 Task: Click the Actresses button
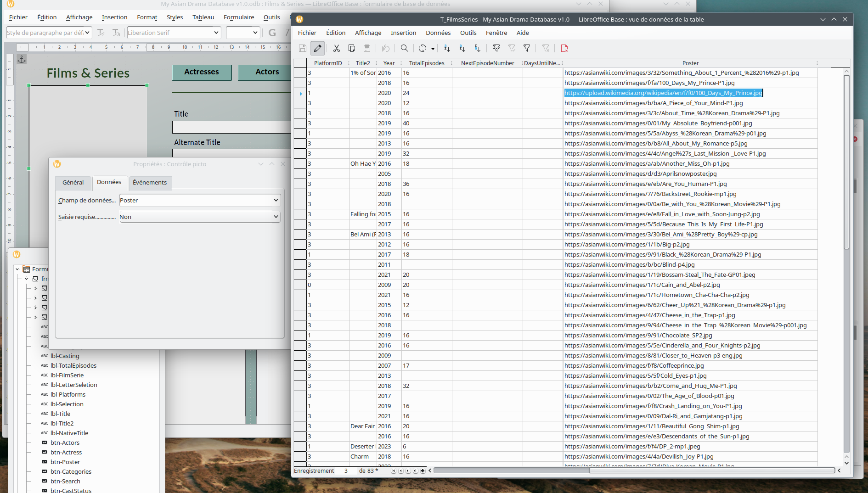pyautogui.click(x=202, y=72)
